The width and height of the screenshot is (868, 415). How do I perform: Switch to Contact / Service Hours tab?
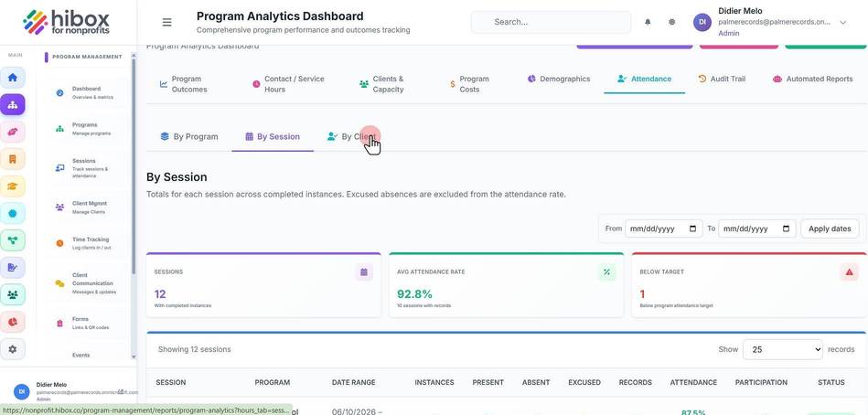(x=289, y=84)
